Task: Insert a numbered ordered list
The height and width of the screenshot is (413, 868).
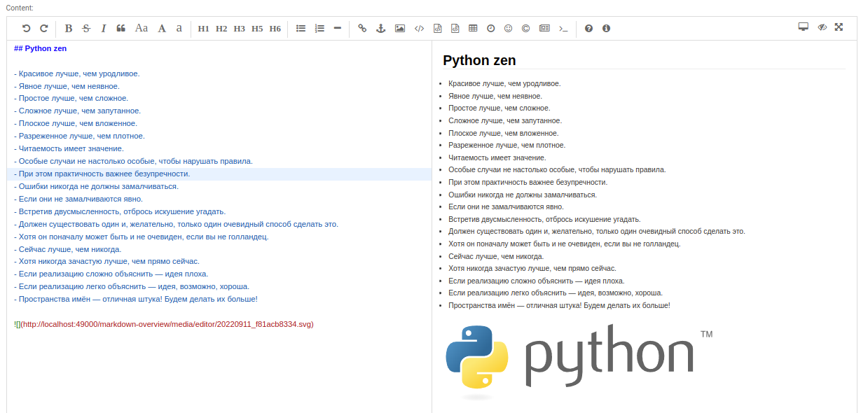Action: [319, 29]
